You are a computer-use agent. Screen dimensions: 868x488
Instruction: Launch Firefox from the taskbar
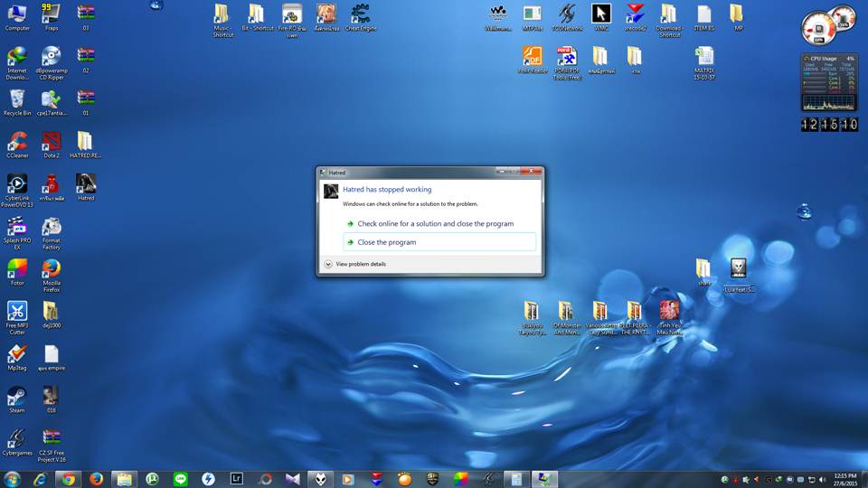[97, 479]
